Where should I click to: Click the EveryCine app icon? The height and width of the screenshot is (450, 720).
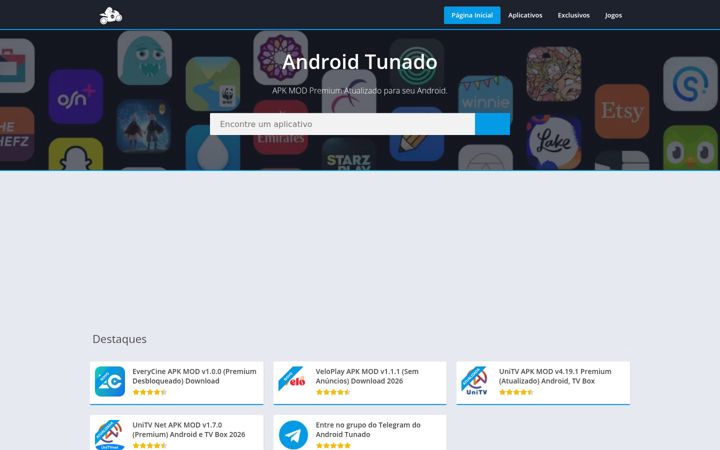tap(110, 381)
